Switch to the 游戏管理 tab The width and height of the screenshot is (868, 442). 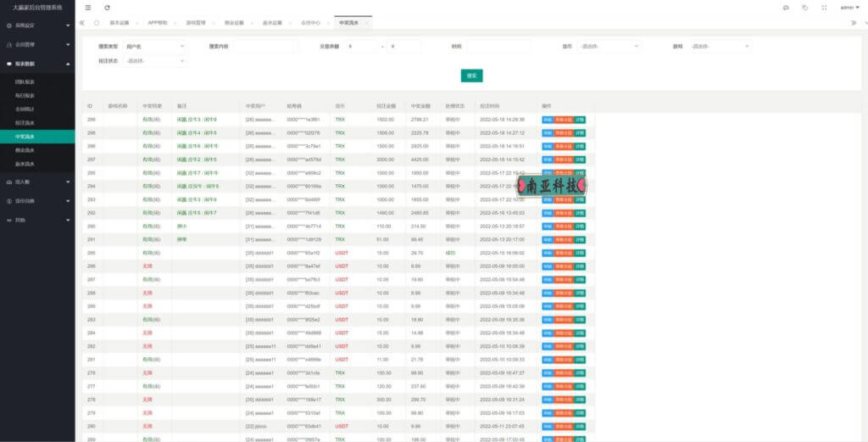click(x=196, y=23)
